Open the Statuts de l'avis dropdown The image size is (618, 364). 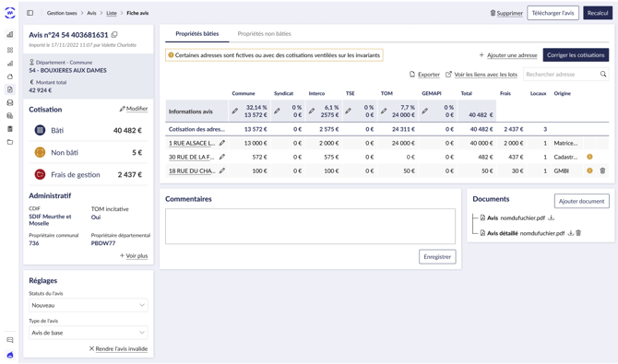[89, 305]
